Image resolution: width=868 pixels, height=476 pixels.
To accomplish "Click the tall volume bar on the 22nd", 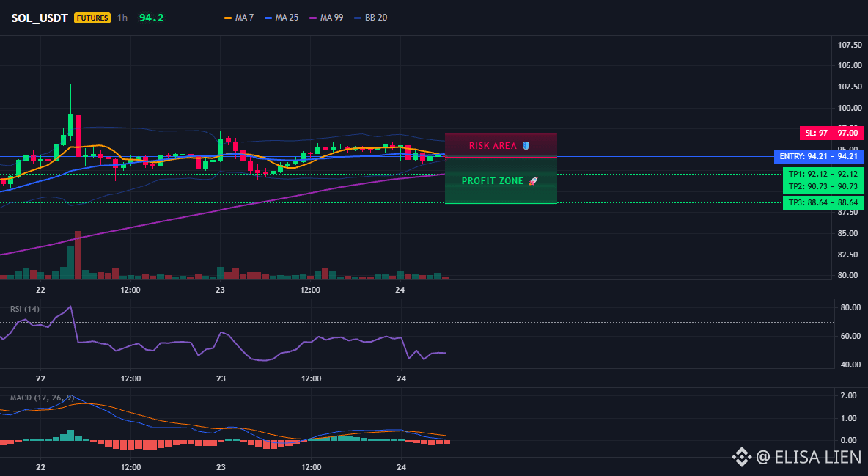I will (78, 255).
